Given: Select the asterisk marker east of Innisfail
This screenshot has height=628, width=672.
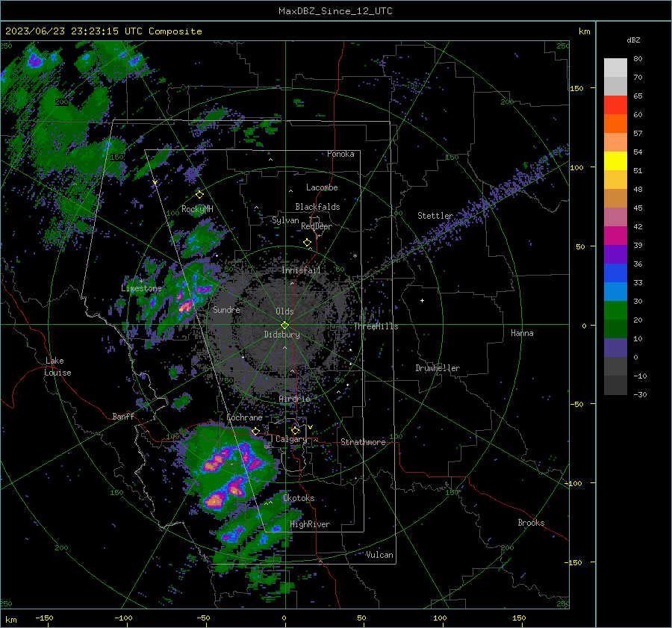Looking at the screenshot, I should (x=355, y=256).
